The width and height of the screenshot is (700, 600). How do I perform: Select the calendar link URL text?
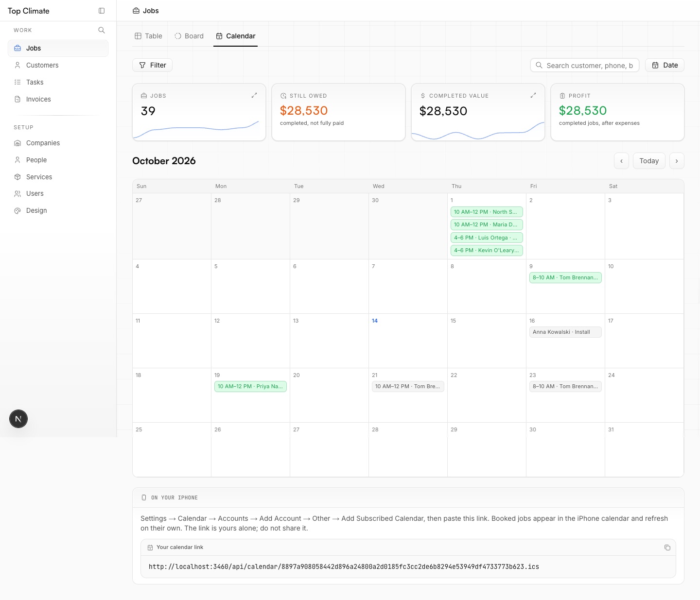click(344, 566)
